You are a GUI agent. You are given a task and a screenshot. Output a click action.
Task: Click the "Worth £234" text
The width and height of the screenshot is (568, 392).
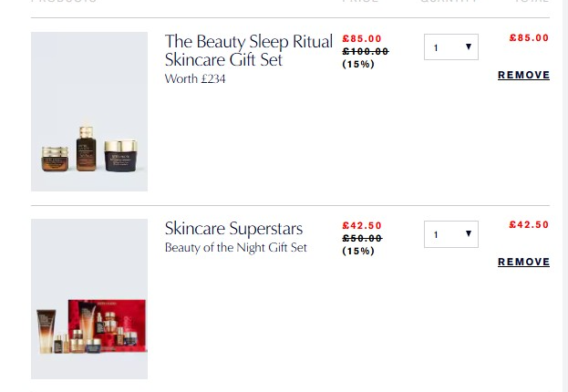(195, 79)
